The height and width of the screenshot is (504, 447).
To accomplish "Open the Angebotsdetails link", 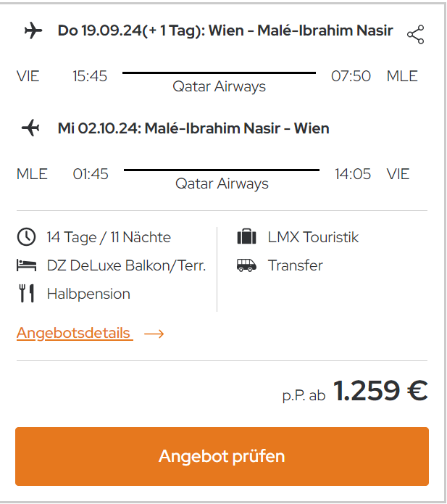I will (x=75, y=333).
